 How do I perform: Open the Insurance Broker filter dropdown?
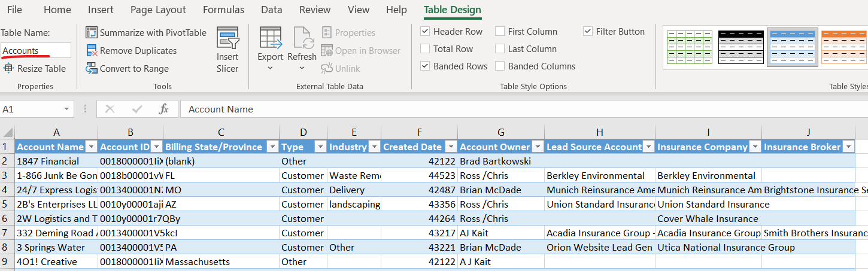[848, 147]
